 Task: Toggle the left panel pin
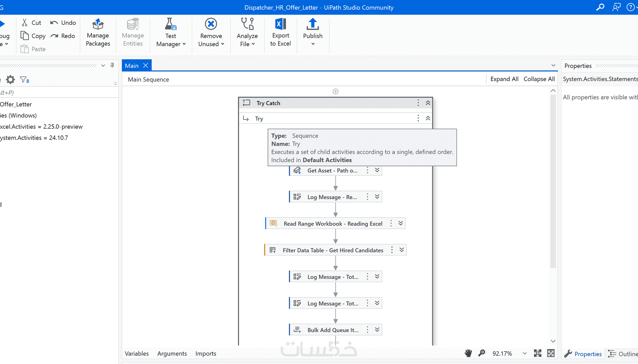point(112,65)
